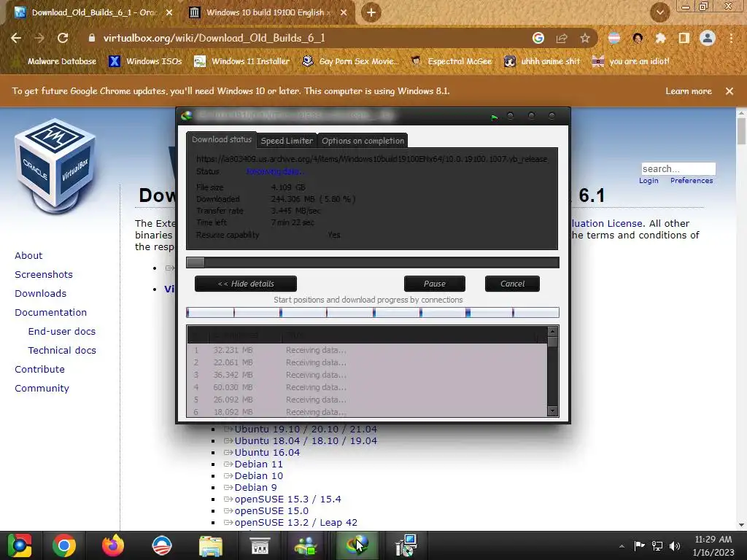Viewport: 747px width, 560px height.
Task: Dismiss the Chrome update notification bar
Action: (x=729, y=91)
